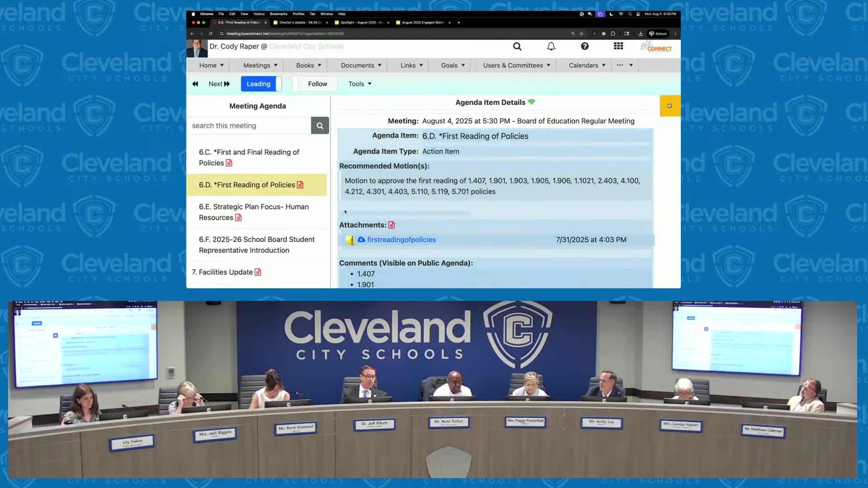Toggle the Leading mode switch

pos(261,84)
